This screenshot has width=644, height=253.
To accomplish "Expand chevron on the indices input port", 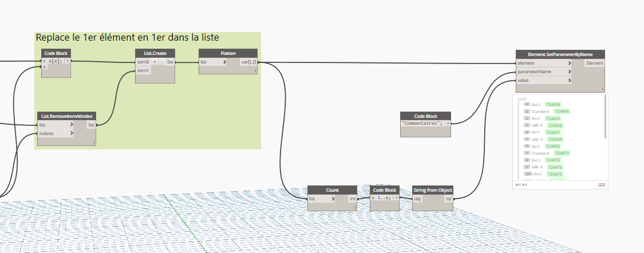I will [x=71, y=133].
